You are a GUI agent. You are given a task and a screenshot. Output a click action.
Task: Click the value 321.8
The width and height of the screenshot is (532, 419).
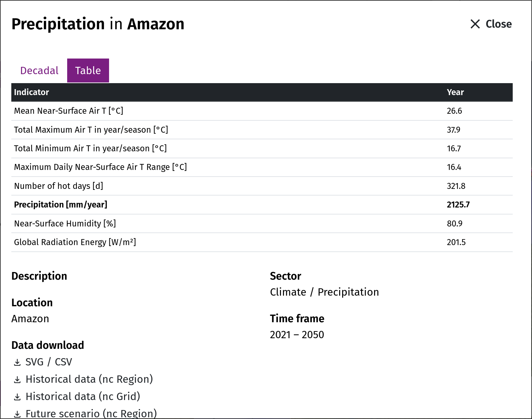click(456, 186)
